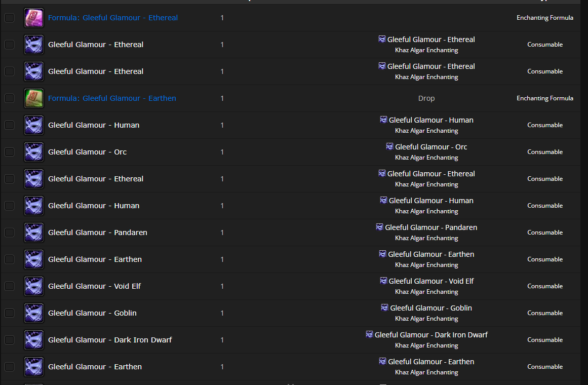Click Khaz Algar Enchanting under the Goblin source

pyautogui.click(x=426, y=319)
